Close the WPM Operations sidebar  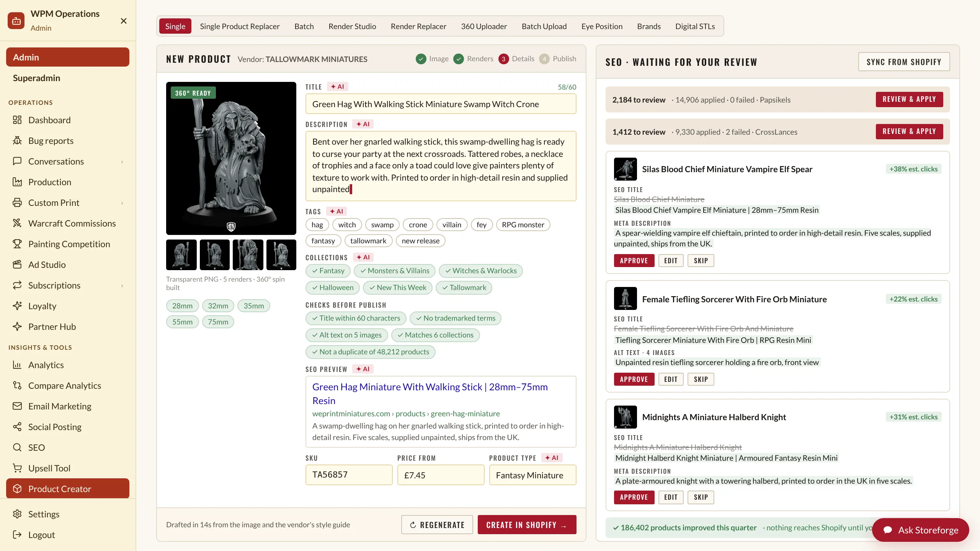[124, 21]
